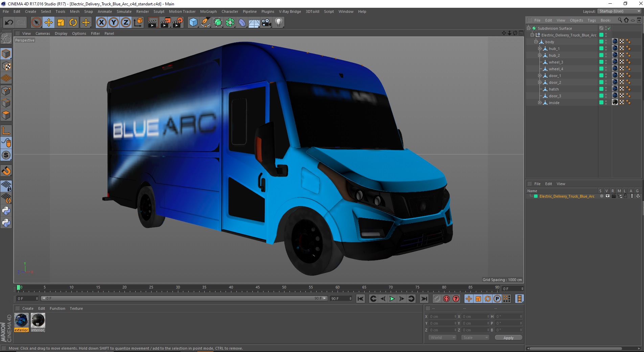Add a deformer bend icon
Image resolution: width=644 pixels, height=352 pixels.
pos(242,23)
